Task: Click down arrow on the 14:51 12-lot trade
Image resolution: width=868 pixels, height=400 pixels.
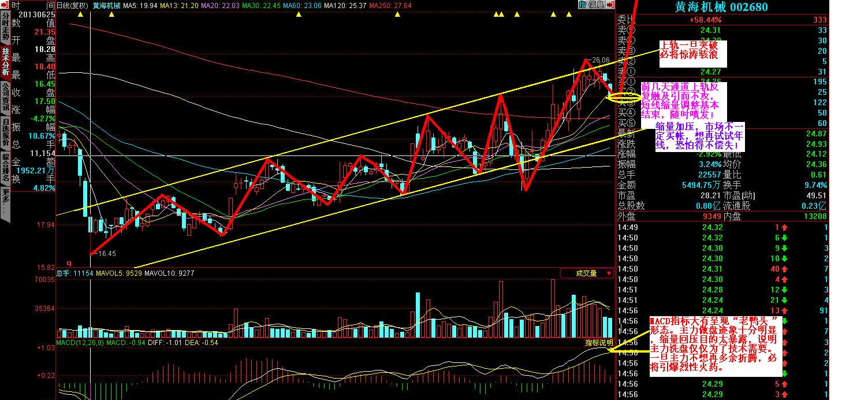Action: [x=784, y=290]
